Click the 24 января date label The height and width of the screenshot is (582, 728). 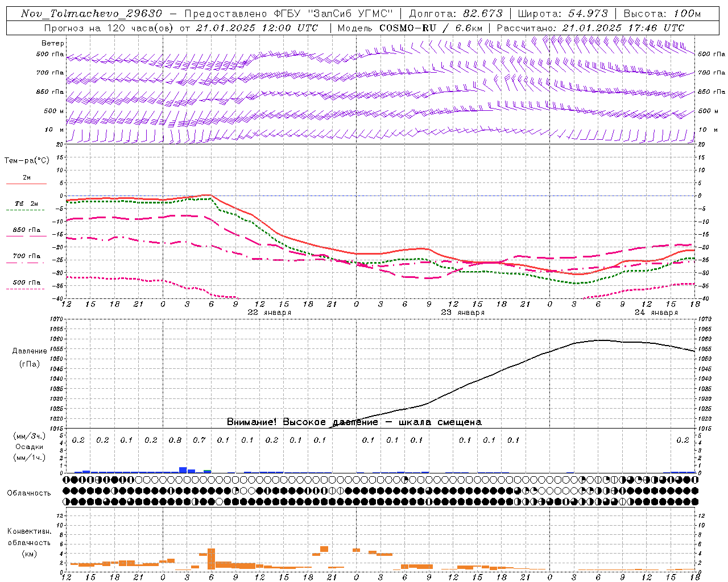pyautogui.click(x=656, y=313)
